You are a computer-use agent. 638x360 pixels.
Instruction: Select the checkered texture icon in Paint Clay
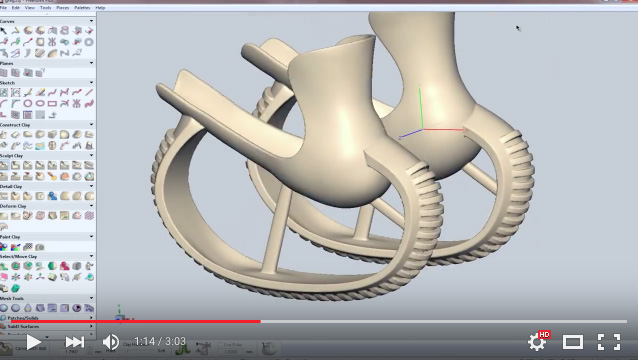[x=28, y=247]
